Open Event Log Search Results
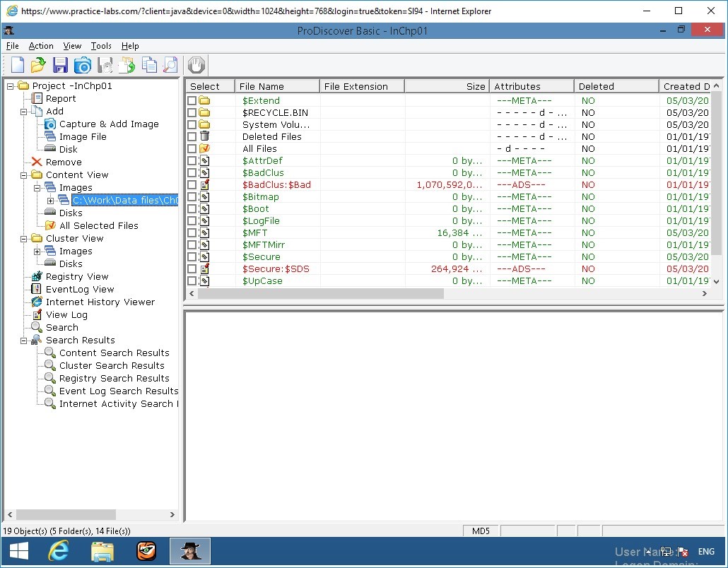The width and height of the screenshot is (728, 568). click(119, 391)
